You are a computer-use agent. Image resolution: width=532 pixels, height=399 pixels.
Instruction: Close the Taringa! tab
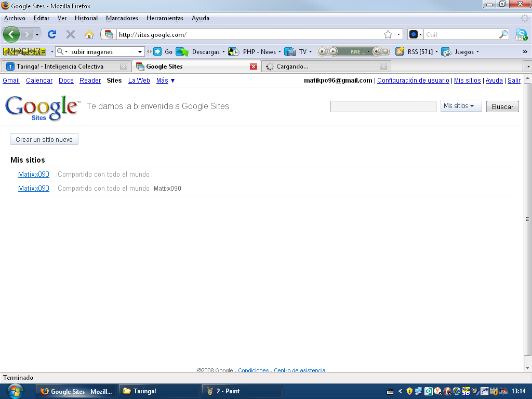click(x=124, y=66)
